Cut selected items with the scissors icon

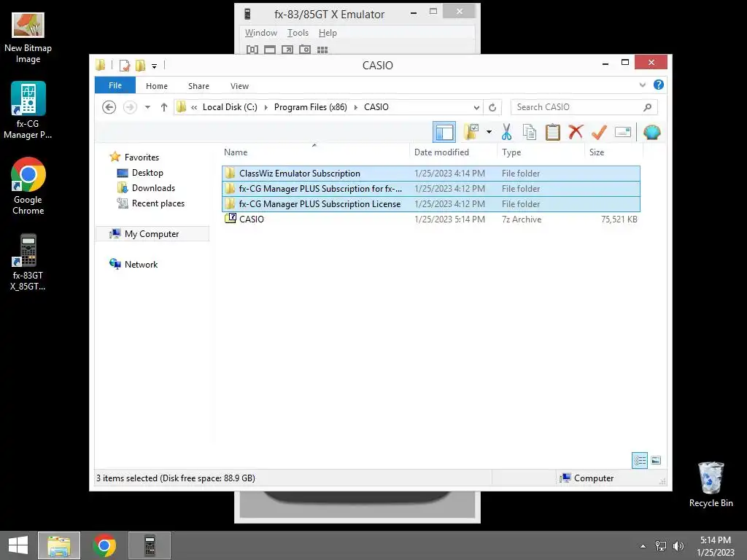[506, 132]
